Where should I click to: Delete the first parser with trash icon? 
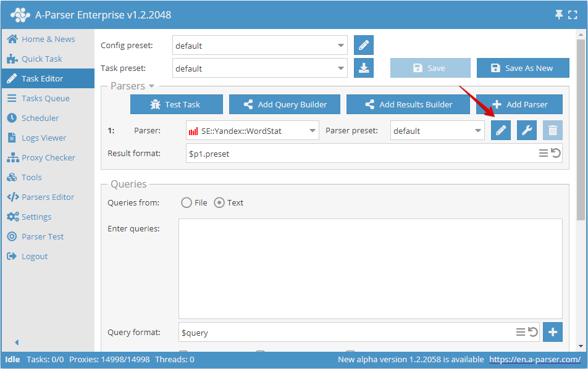pos(552,130)
